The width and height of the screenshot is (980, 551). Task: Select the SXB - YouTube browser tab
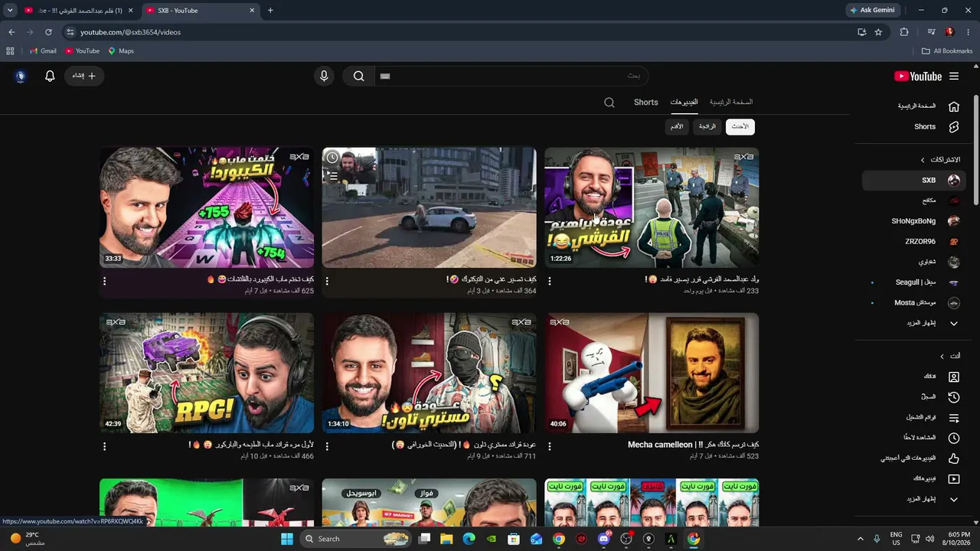[201, 11]
